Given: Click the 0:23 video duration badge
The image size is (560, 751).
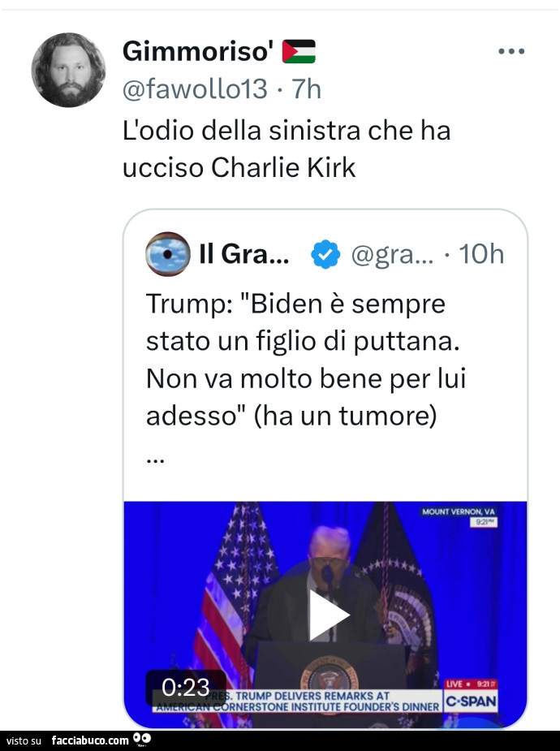Looking at the screenshot, I should (x=186, y=688).
